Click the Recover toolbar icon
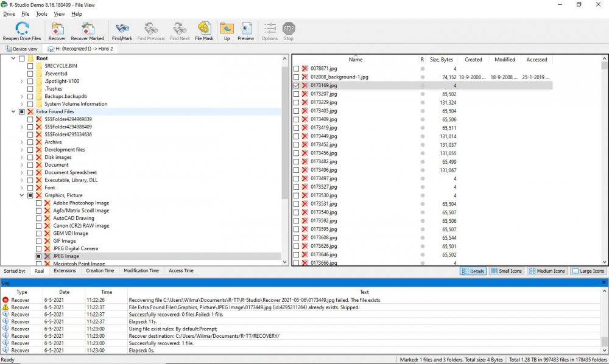609x364 pixels. click(x=57, y=28)
